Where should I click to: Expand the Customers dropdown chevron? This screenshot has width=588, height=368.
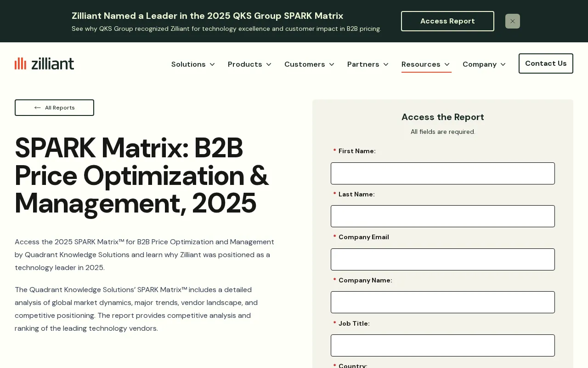point(332,64)
